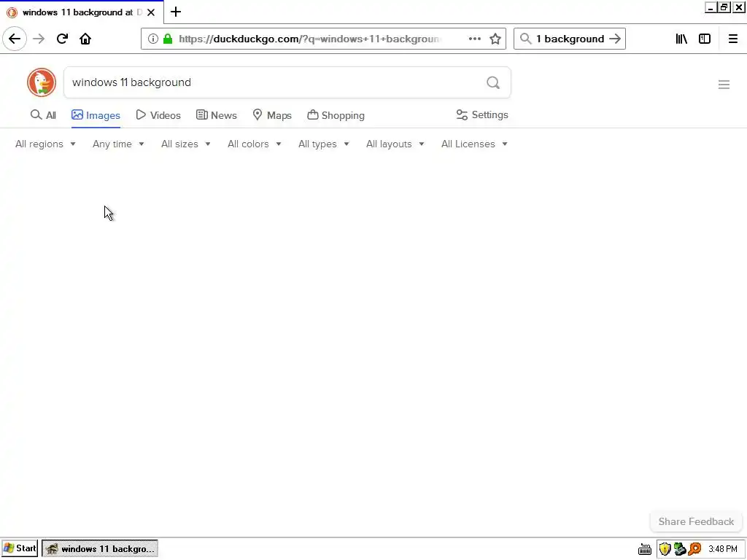Expand the All sizes filter
Image resolution: width=747 pixels, height=560 pixels.
(x=186, y=144)
